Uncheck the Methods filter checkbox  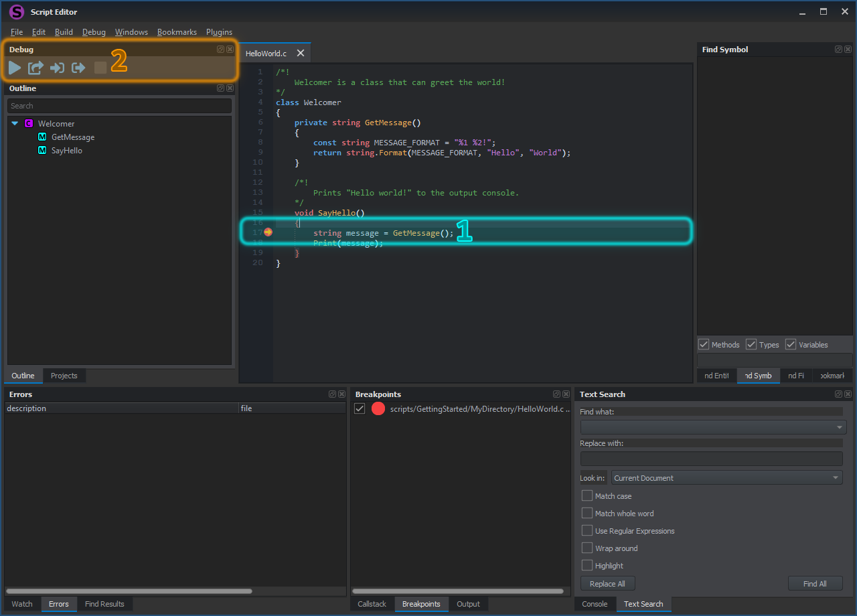click(x=704, y=345)
